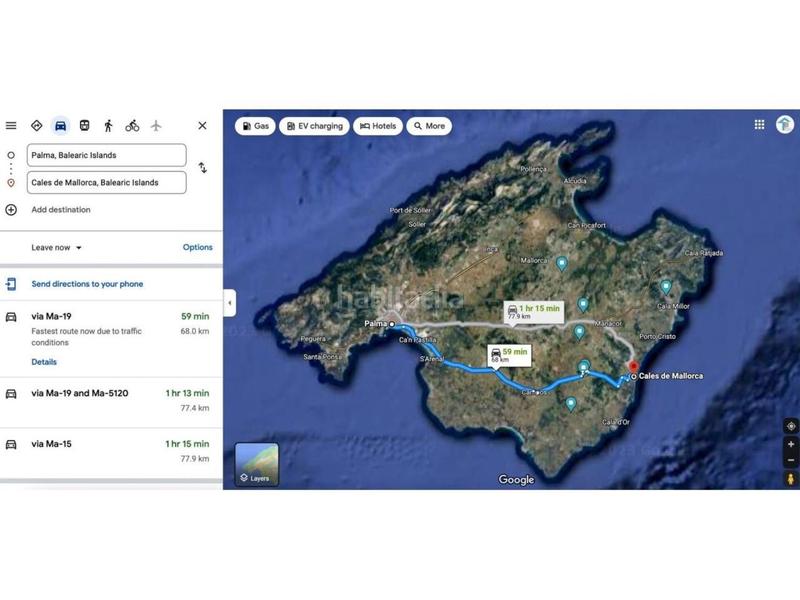Edit the Palma starting point field
This screenshot has height=600, width=800.
point(106,155)
